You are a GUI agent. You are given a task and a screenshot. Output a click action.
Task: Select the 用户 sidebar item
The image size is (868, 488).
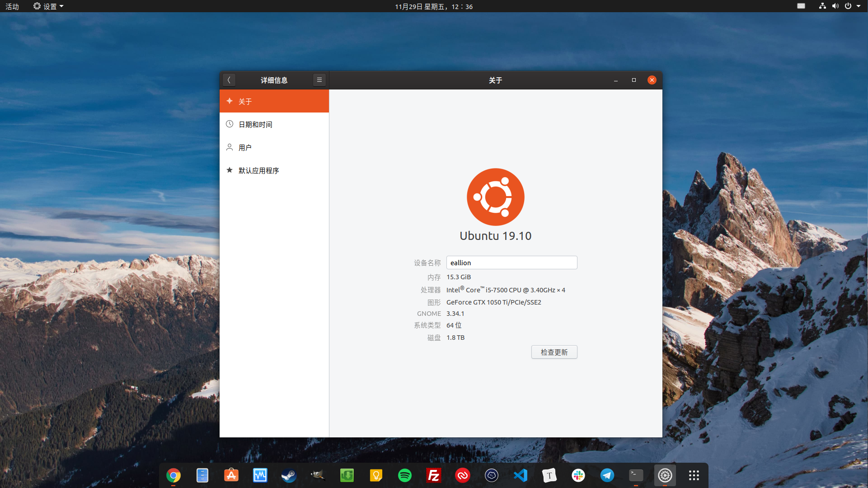[274, 147]
